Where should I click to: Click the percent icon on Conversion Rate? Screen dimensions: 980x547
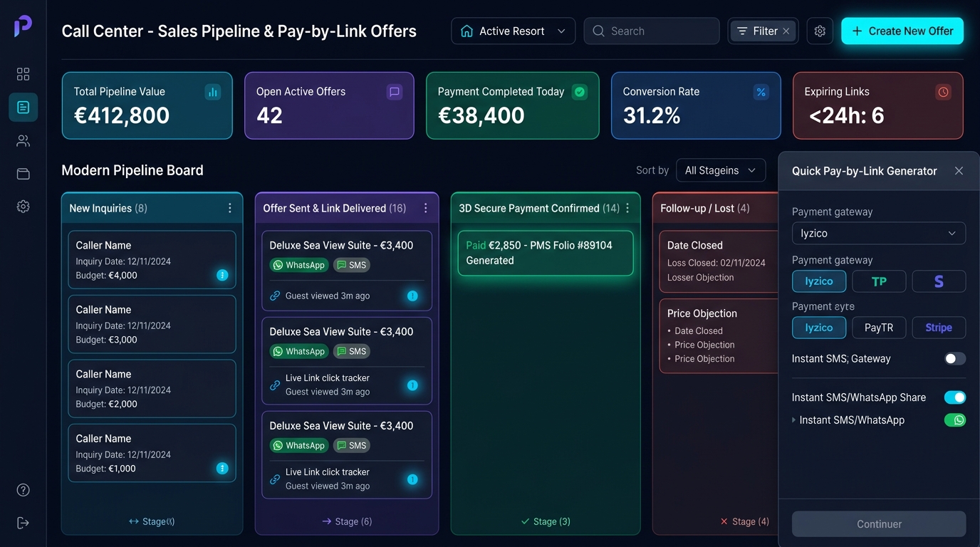(761, 92)
